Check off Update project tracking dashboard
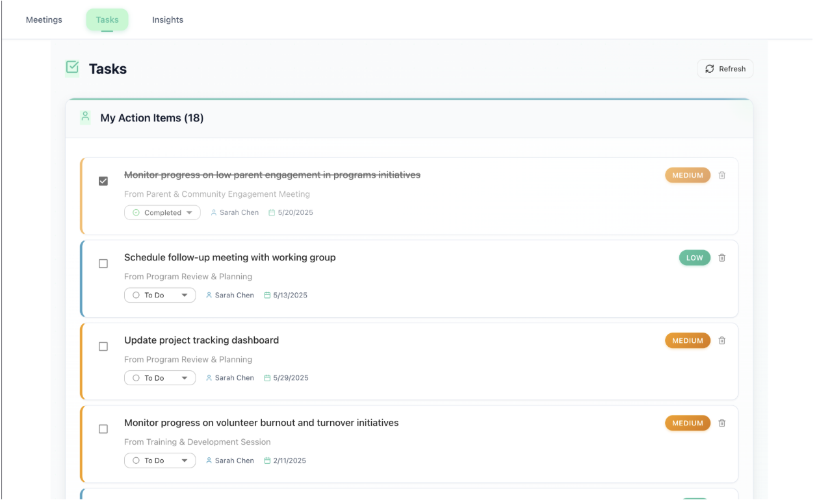 [x=103, y=346]
